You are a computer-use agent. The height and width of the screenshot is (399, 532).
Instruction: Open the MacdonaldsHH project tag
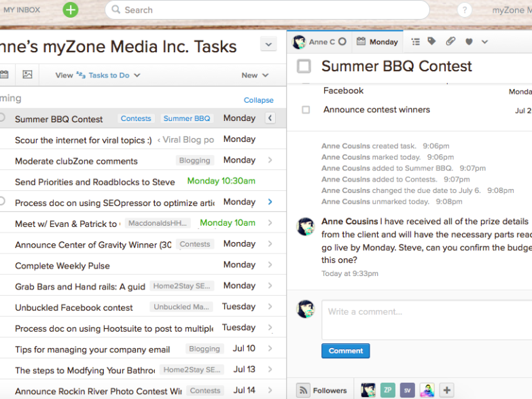coord(158,223)
